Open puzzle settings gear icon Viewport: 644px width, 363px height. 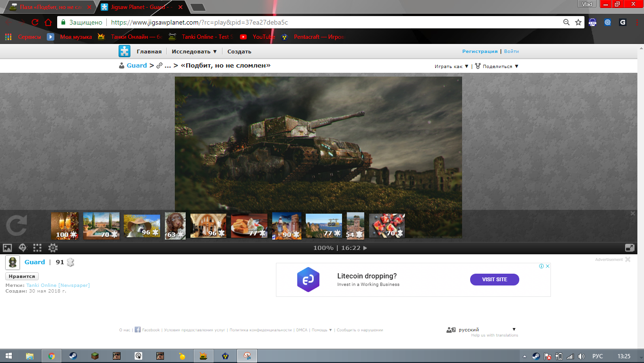(x=53, y=248)
